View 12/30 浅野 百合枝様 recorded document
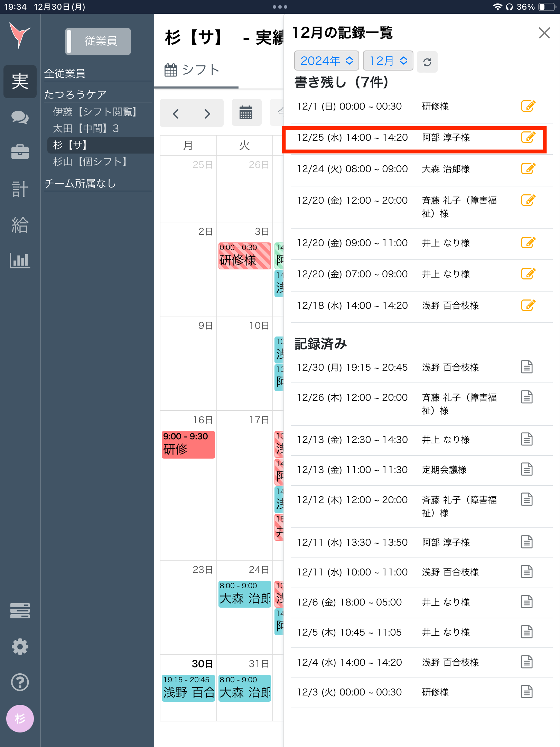This screenshot has height=747, width=560. pyautogui.click(x=526, y=367)
